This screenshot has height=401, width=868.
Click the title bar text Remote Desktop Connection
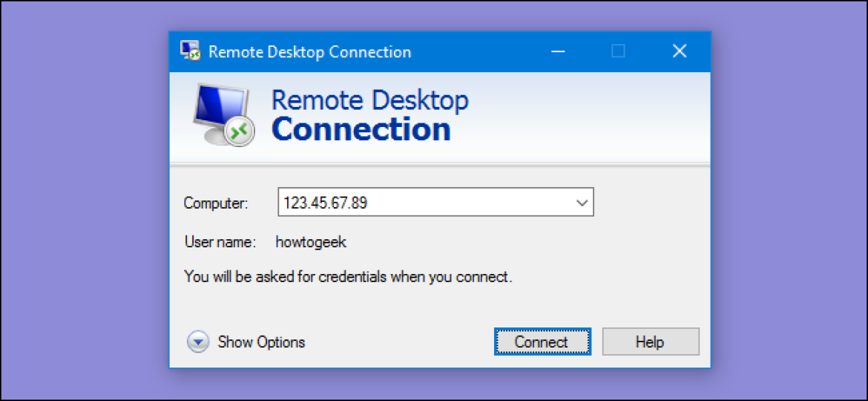tap(309, 52)
